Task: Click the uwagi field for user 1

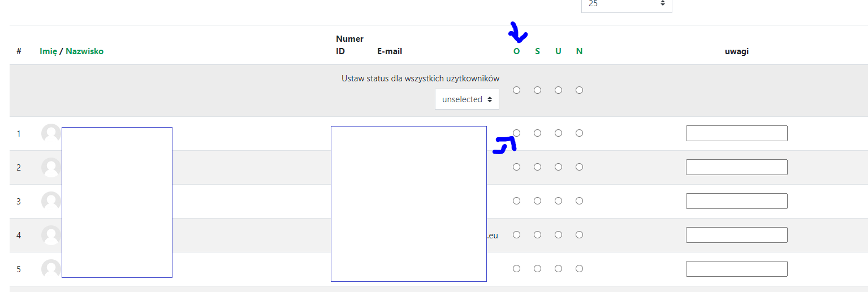Action: tap(736, 133)
